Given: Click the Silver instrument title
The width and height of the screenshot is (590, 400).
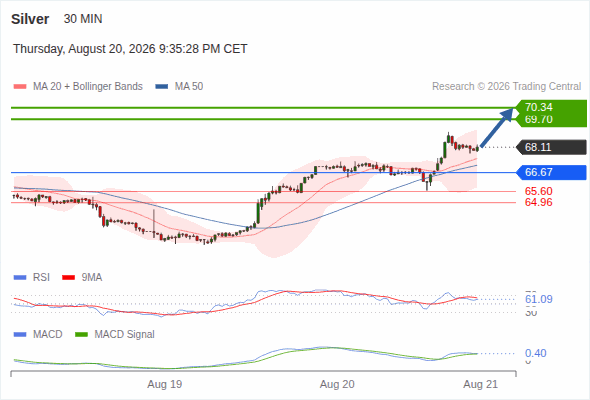Looking at the screenshot, I should point(30,19).
